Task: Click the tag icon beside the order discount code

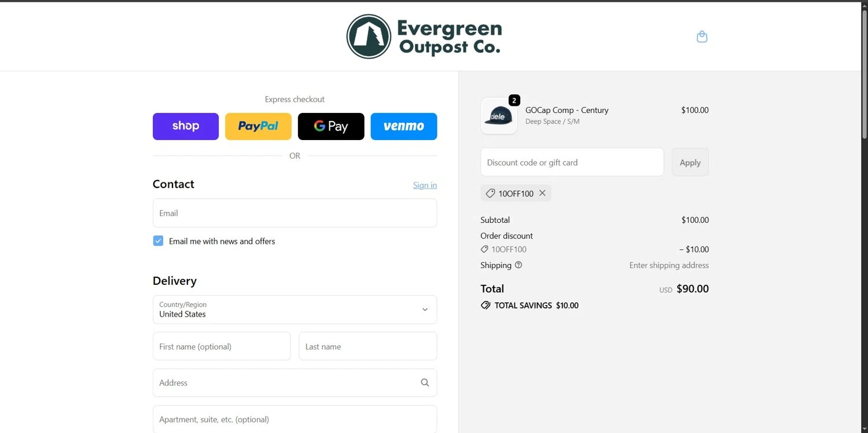Action: click(x=484, y=249)
